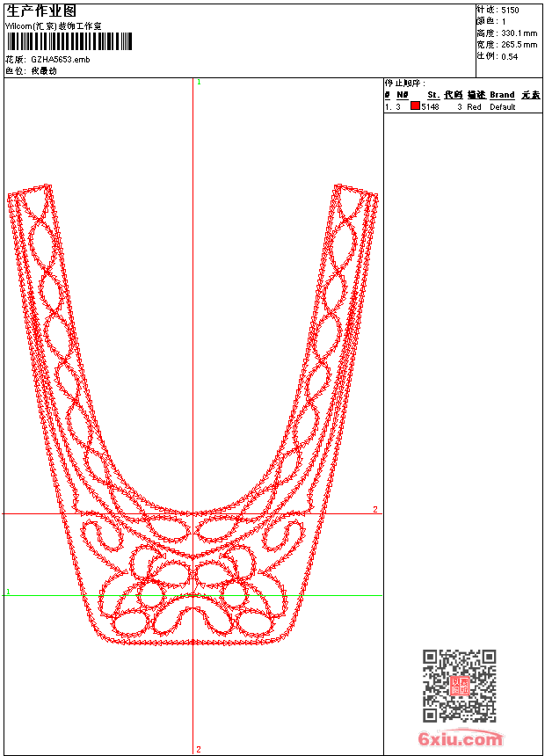
Task: Click the green marker 1 at top of canvas
Action: 199,82
